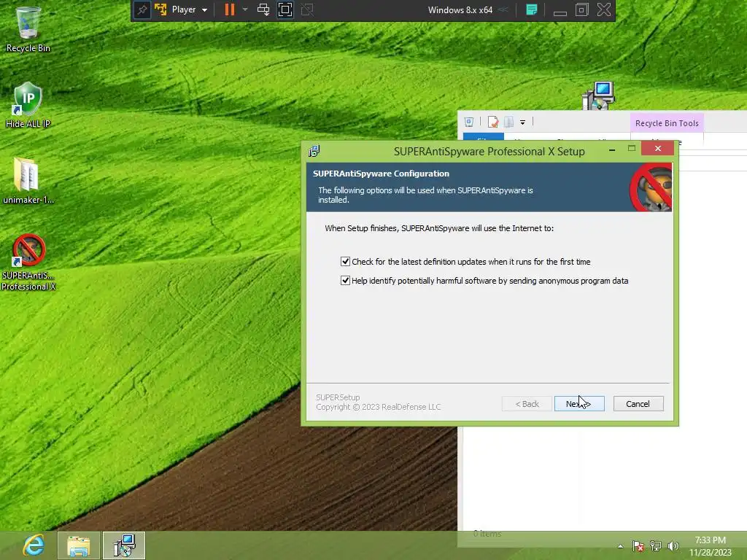Click the New folder icon in quick access toolbar

click(508, 122)
